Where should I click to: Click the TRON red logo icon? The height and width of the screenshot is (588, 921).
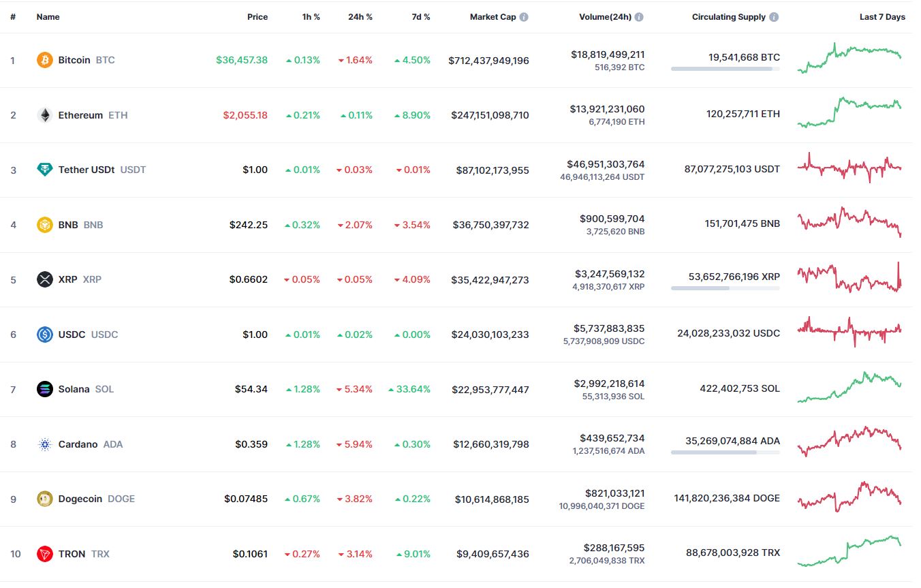click(44, 554)
